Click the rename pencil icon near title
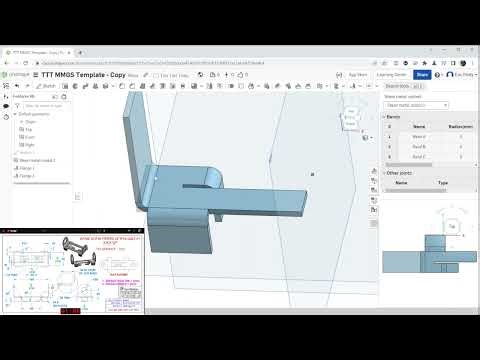480x360 pixels. pos(145,75)
